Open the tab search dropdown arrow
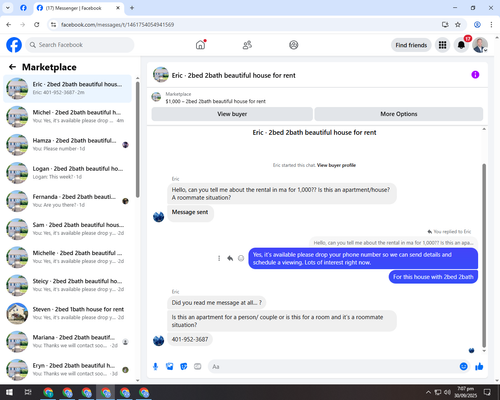The height and width of the screenshot is (400, 500). 8,8
